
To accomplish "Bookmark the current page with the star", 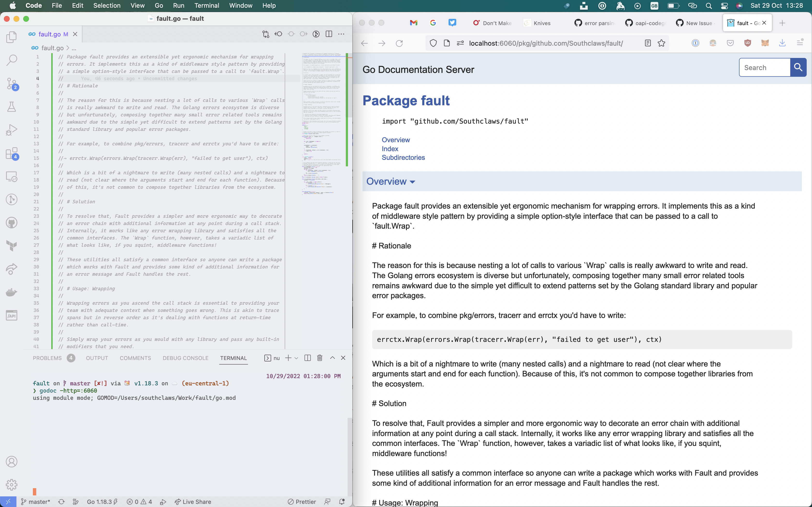I will (661, 43).
